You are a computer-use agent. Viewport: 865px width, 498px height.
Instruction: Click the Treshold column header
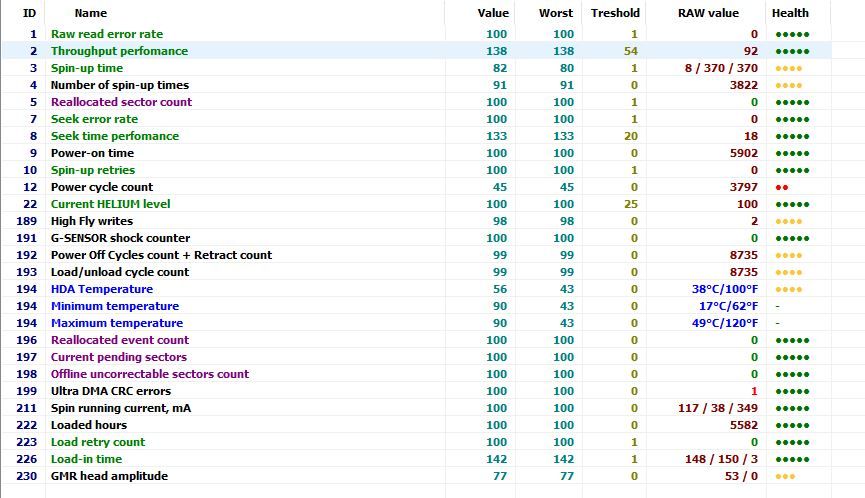pyautogui.click(x=615, y=13)
